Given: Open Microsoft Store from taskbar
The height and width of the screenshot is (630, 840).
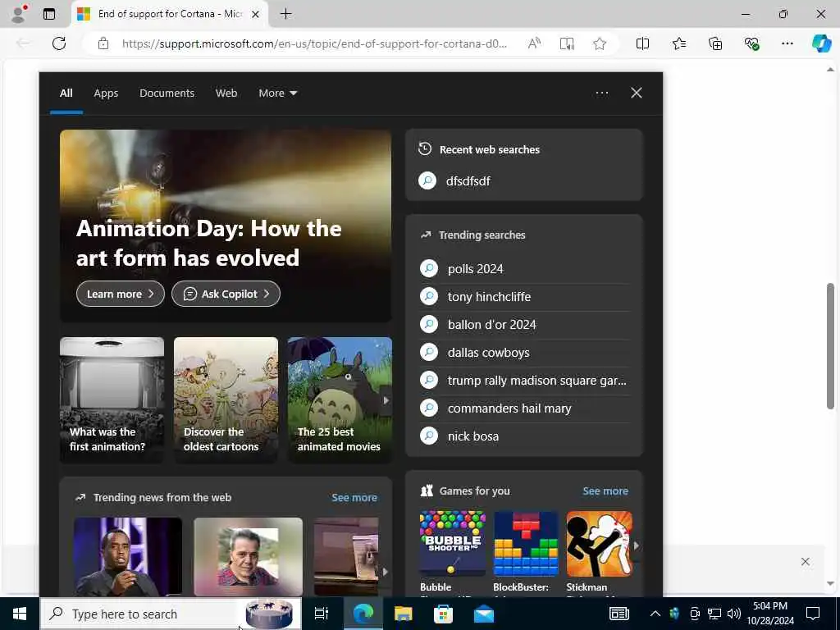Looking at the screenshot, I should (443, 614).
